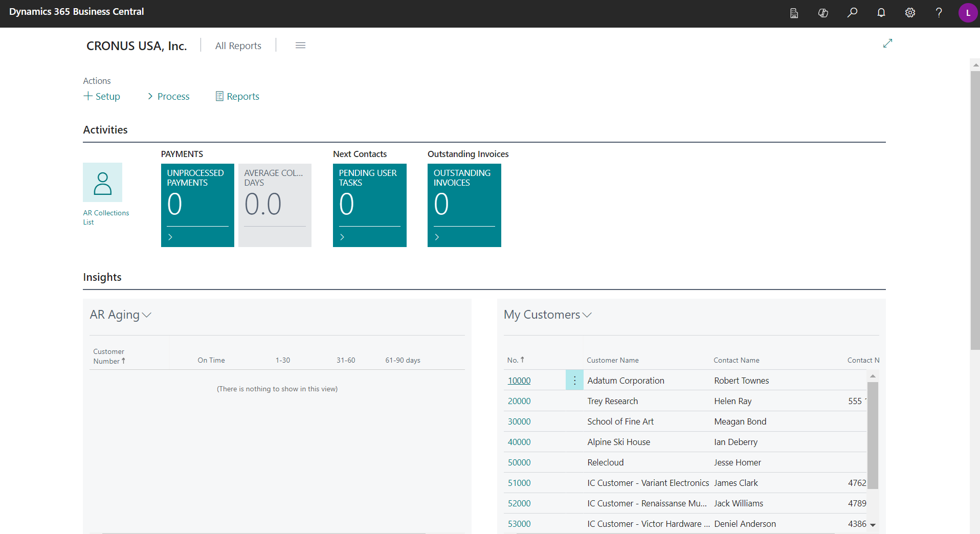This screenshot has width=980, height=534.
Task: Open customer 52000 link
Action: [519, 503]
